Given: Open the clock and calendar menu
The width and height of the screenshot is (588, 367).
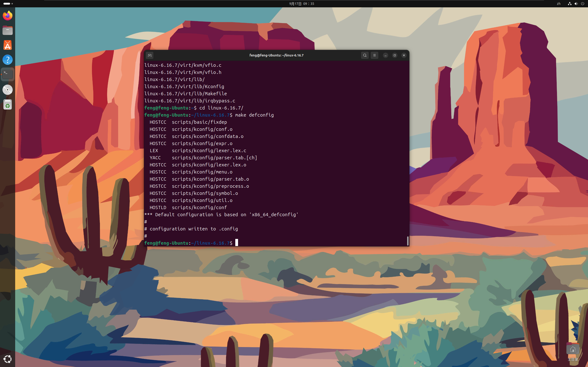Looking at the screenshot, I should coord(301,4).
